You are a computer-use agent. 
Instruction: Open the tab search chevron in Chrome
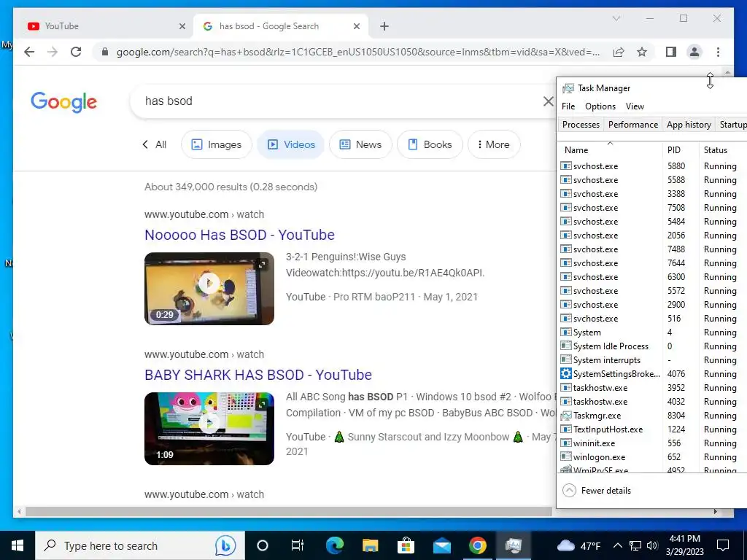click(616, 18)
